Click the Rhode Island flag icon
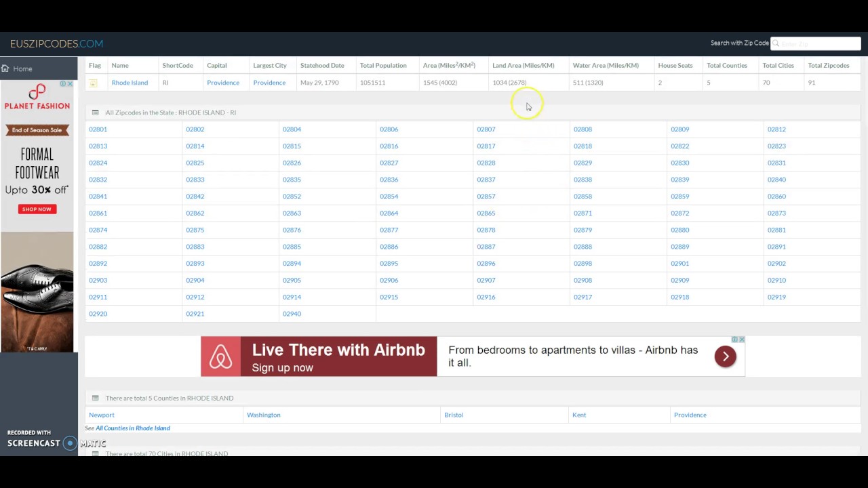Image resolution: width=868 pixels, height=488 pixels. [x=94, y=83]
